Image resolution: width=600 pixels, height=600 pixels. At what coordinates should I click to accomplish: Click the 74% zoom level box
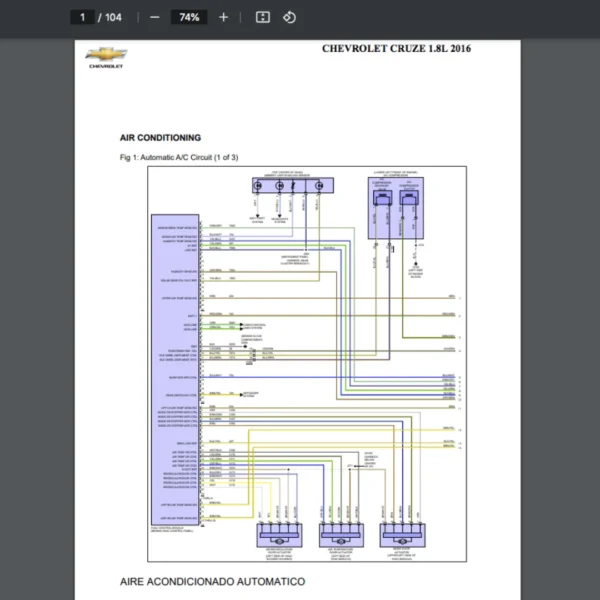click(x=188, y=17)
